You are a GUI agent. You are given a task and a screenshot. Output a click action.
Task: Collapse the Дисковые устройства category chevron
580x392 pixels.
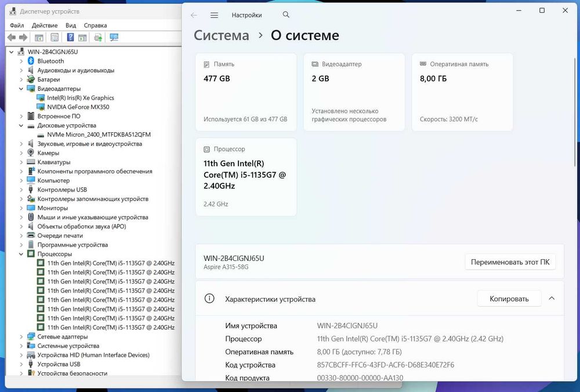[x=21, y=125]
